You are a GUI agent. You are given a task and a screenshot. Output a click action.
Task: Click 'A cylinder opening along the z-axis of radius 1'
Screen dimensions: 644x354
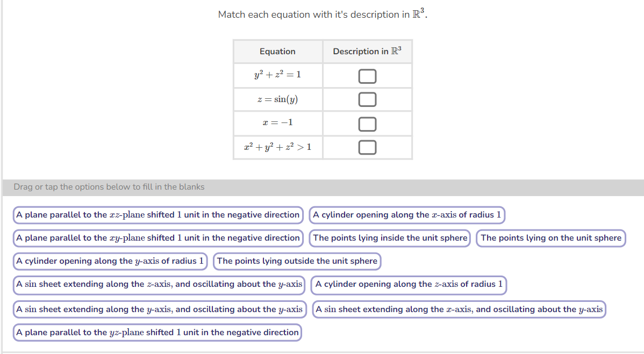pos(410,285)
